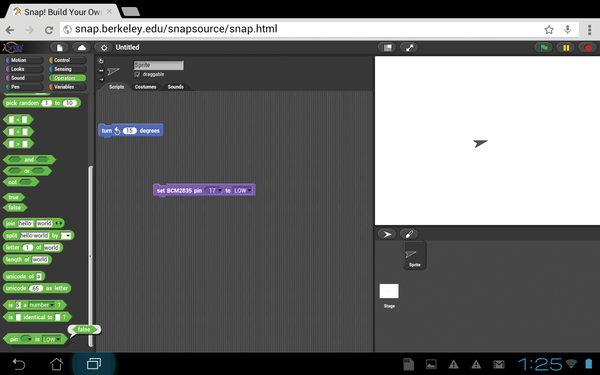This screenshot has width=600, height=375.
Task: Click the green flag run button
Action: coord(544,47)
